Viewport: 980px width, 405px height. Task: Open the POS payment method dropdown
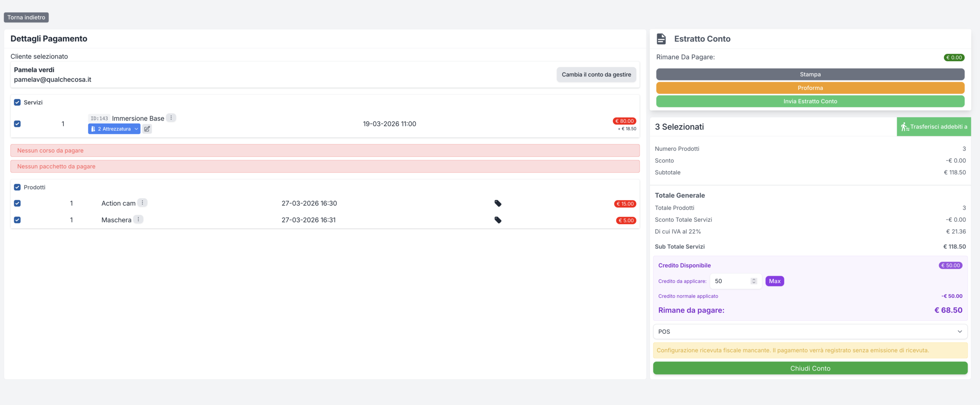pyautogui.click(x=810, y=332)
